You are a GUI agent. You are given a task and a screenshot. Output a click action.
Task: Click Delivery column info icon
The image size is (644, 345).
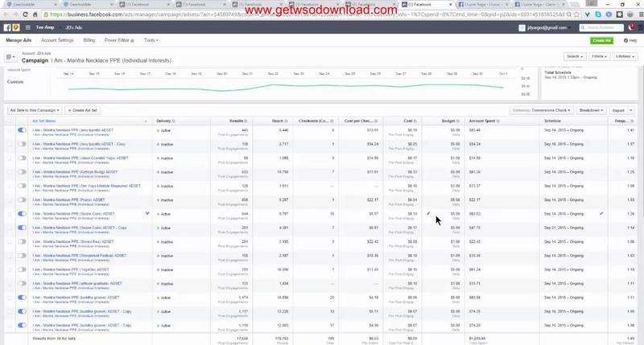click(x=174, y=121)
